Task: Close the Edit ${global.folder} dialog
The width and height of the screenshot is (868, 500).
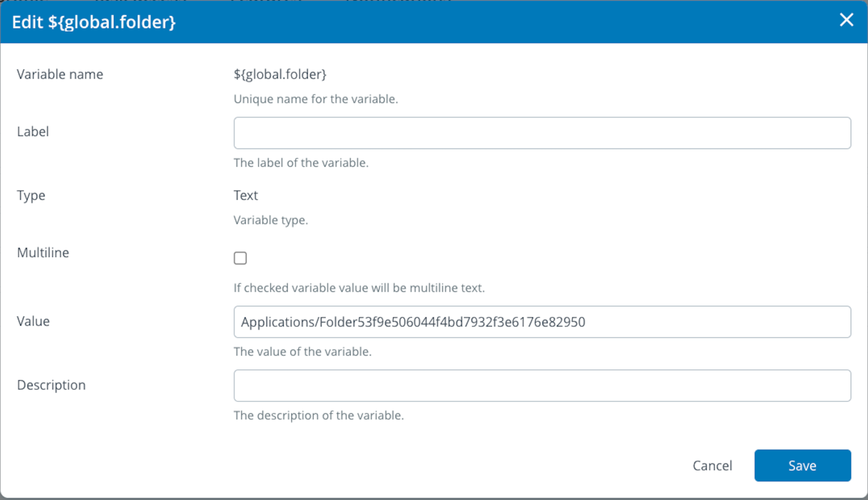Action: (x=846, y=20)
